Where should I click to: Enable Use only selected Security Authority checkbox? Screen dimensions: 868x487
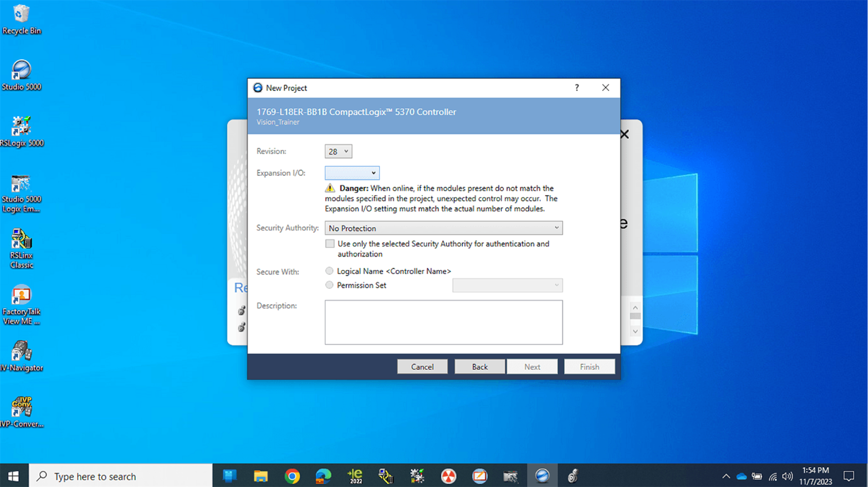(330, 243)
